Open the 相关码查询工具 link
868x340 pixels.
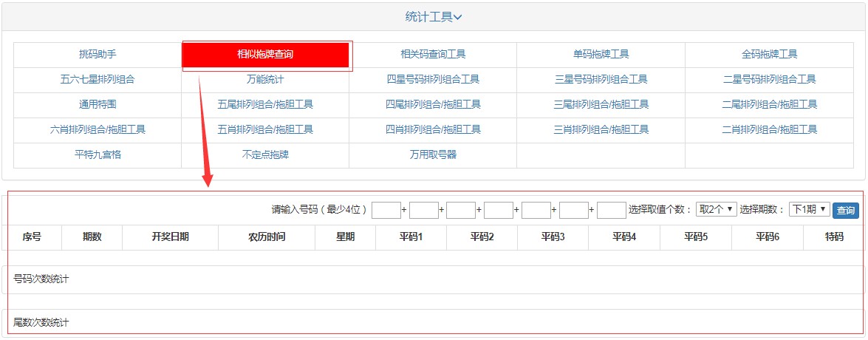(x=433, y=54)
